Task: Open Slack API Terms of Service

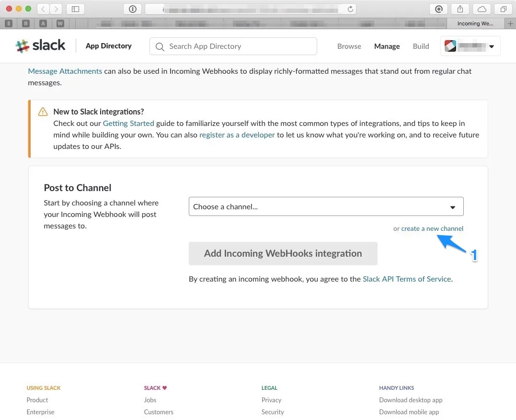Action: click(x=407, y=279)
